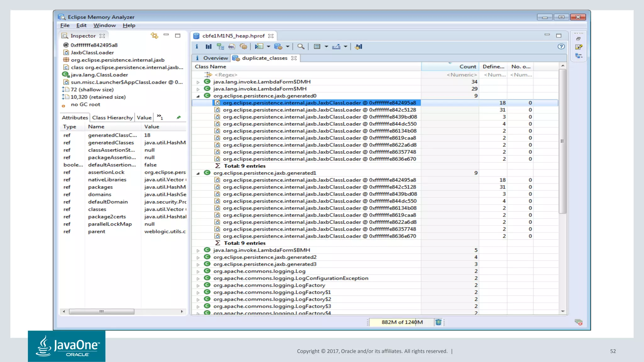
Task: Click the vertical scrollbar of class table
Action: 563,141
